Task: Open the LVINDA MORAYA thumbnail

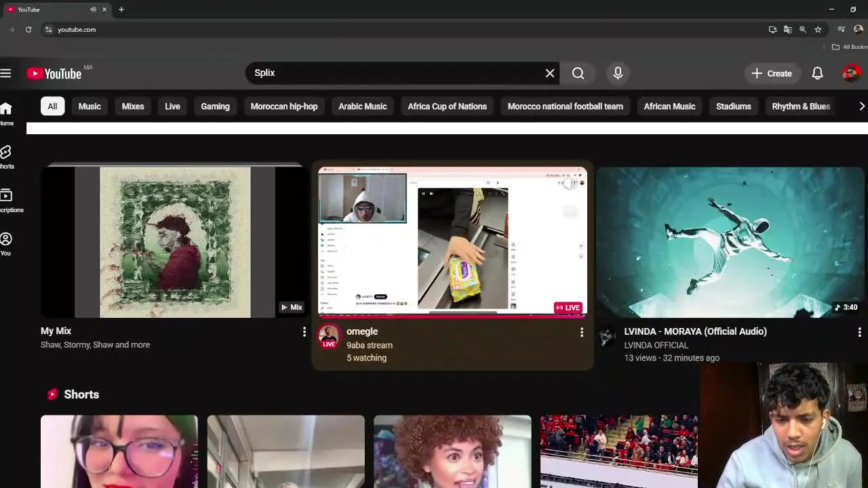Action: tap(730, 242)
